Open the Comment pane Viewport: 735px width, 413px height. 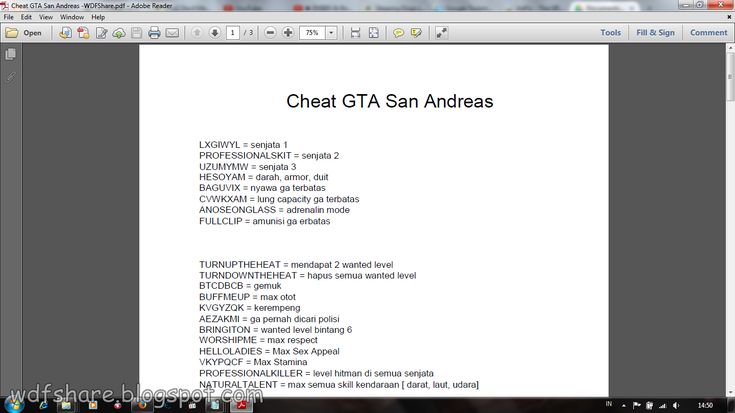tap(708, 33)
